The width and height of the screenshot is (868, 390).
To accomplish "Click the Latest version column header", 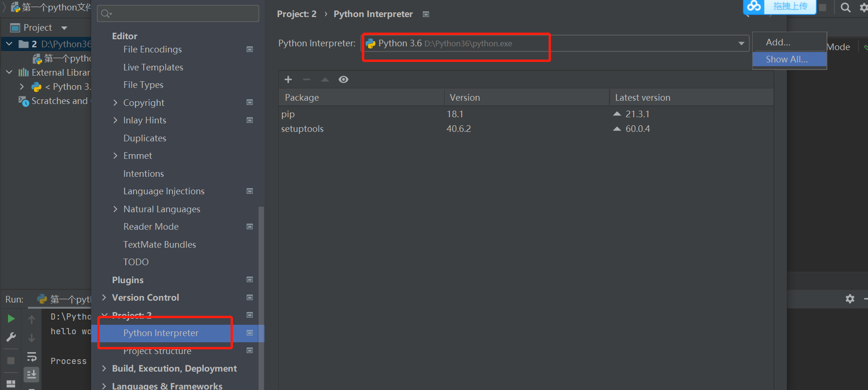I will tap(691, 97).
